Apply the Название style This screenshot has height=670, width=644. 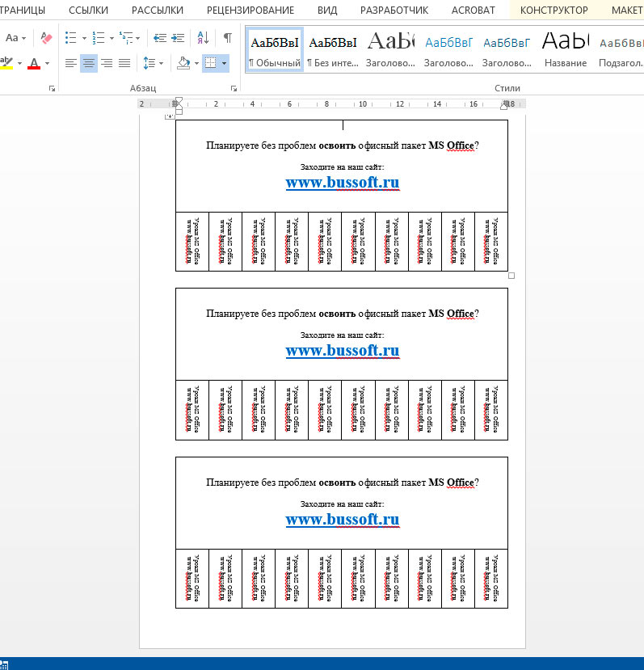click(x=566, y=49)
